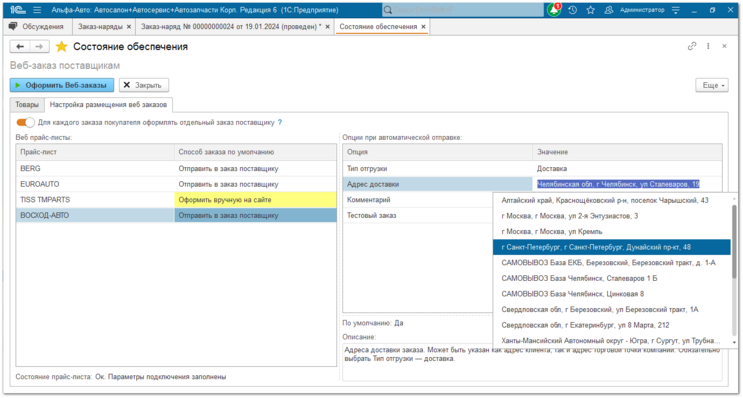
Task: Click the Описание text area
Action: [x=532, y=362]
